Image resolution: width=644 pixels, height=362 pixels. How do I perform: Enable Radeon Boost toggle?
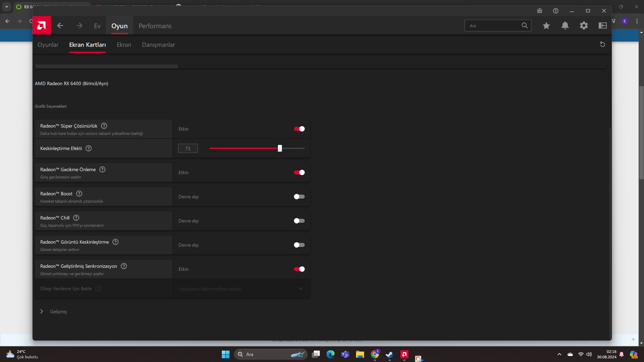[299, 197]
